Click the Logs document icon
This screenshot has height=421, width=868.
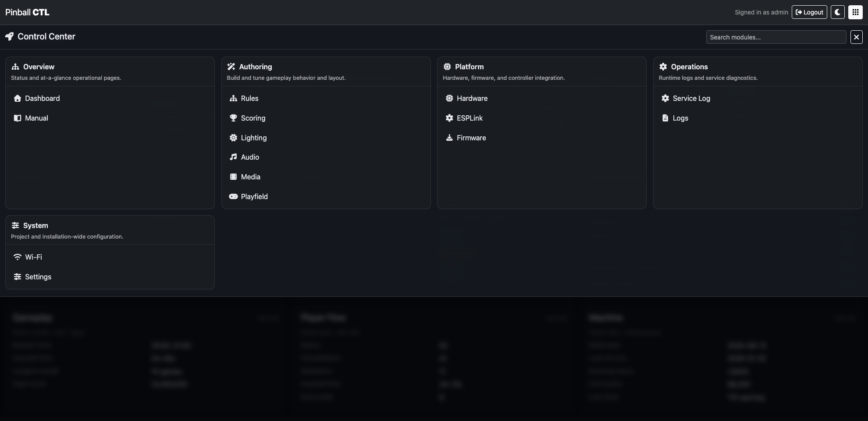pyautogui.click(x=665, y=118)
